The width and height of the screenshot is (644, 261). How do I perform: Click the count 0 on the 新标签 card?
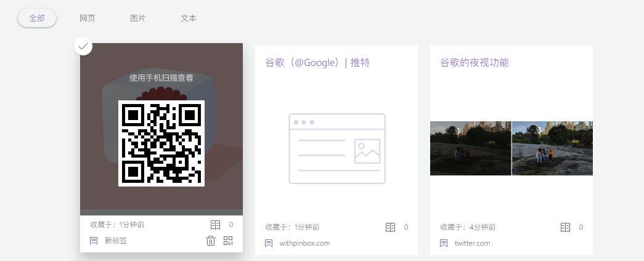coord(231,225)
